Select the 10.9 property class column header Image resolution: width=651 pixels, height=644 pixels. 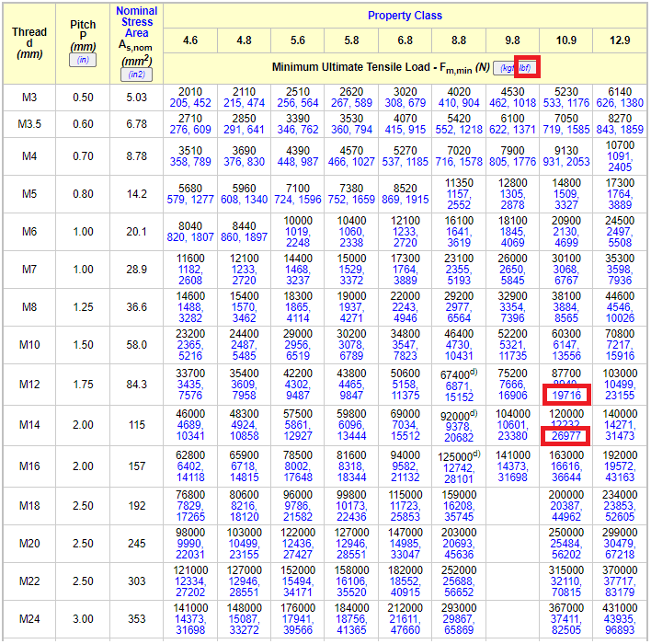tap(566, 40)
